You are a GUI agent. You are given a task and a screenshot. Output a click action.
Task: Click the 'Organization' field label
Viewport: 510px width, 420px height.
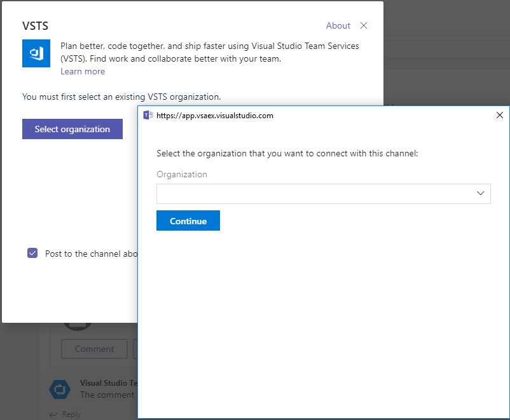(x=182, y=175)
